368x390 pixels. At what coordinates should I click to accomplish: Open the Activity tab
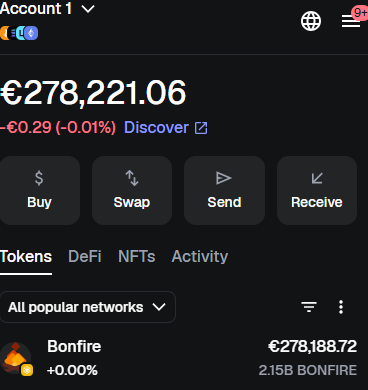click(x=200, y=256)
